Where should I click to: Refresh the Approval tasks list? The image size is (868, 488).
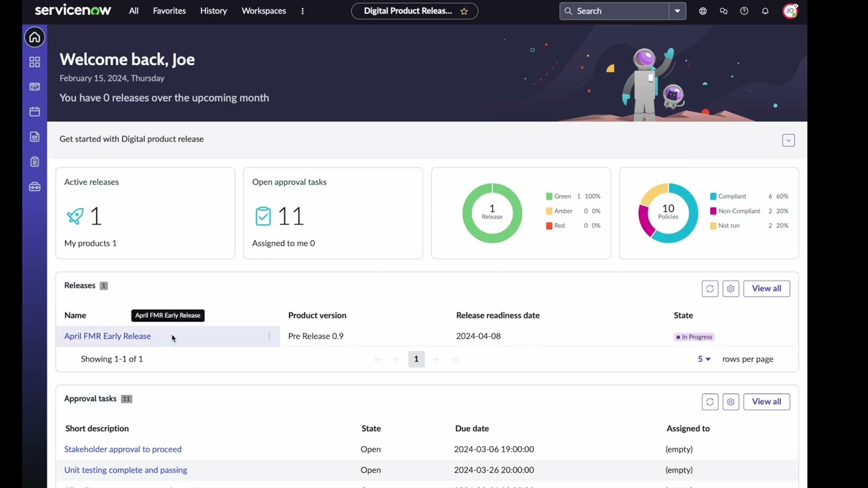(x=710, y=402)
